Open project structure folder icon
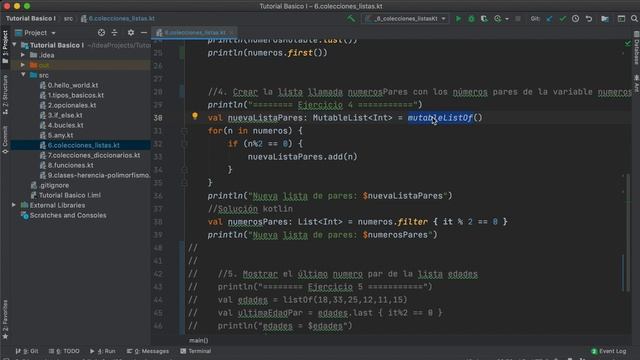 [x=605, y=19]
